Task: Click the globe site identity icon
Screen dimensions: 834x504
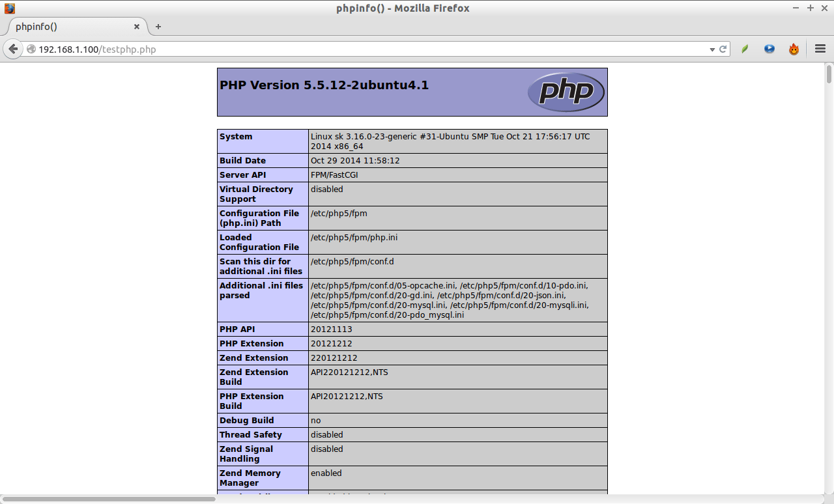Action: pyautogui.click(x=31, y=49)
